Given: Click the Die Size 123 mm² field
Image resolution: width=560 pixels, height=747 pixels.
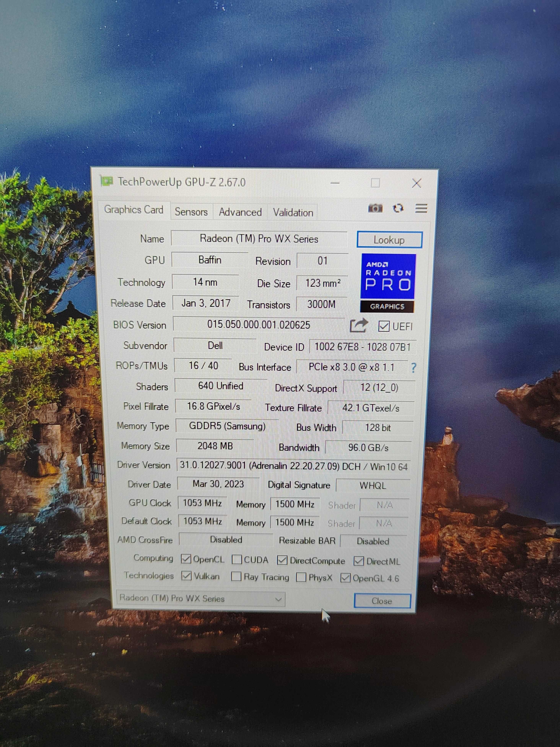Looking at the screenshot, I should tap(322, 283).
